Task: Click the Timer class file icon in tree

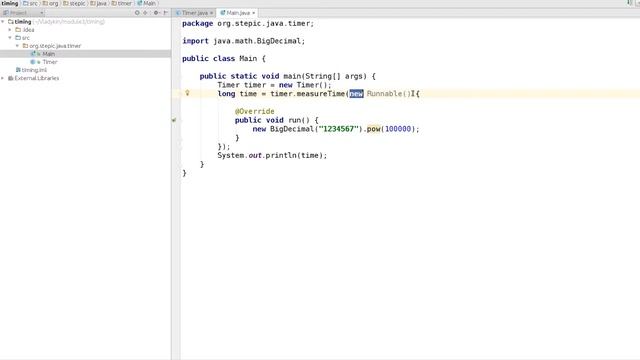Action: coord(33,62)
